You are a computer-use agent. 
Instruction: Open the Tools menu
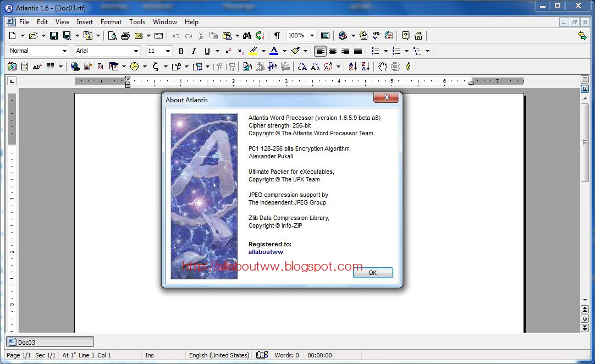point(137,22)
